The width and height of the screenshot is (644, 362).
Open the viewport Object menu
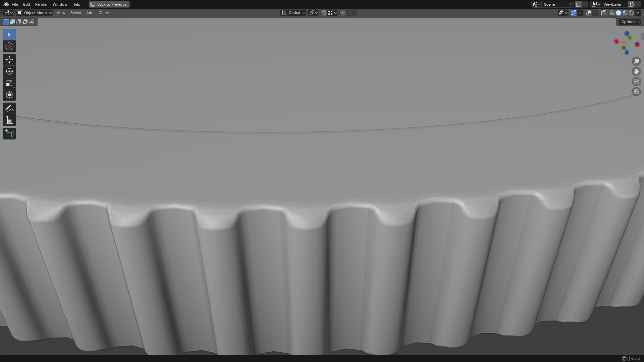(x=104, y=13)
